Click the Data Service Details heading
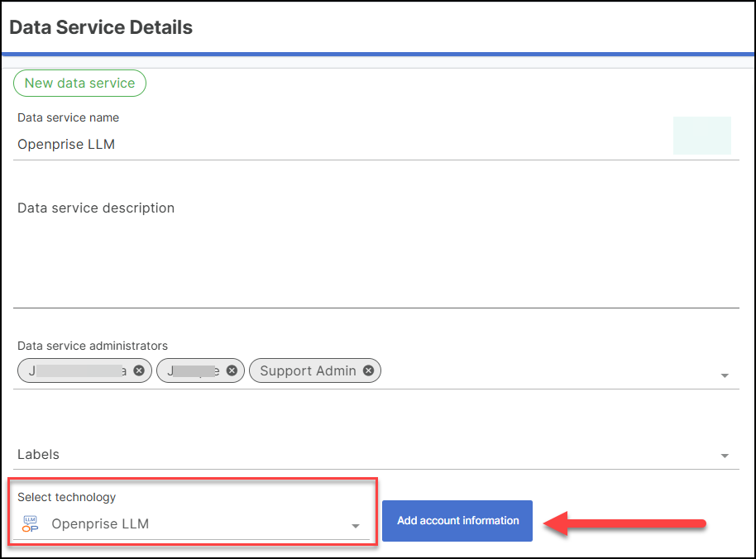This screenshot has width=756, height=559. click(x=101, y=27)
